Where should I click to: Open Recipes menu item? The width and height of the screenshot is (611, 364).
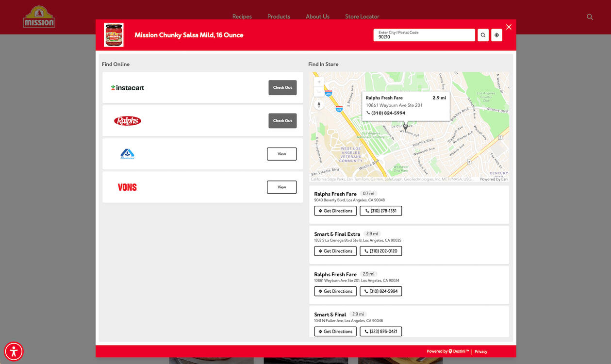coord(242,17)
